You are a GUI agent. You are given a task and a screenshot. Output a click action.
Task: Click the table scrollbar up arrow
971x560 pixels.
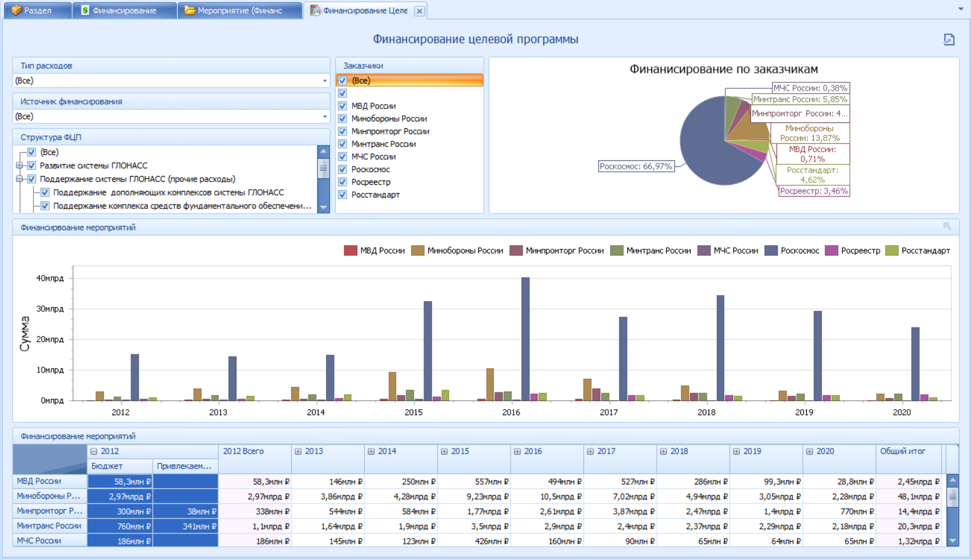pos(953,480)
